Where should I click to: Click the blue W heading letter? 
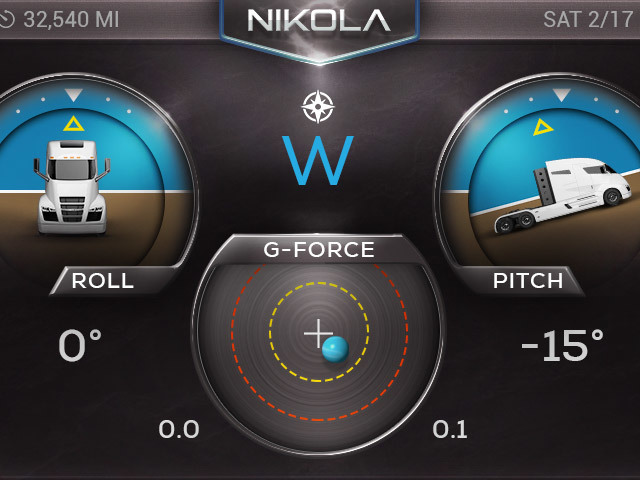pos(318,160)
